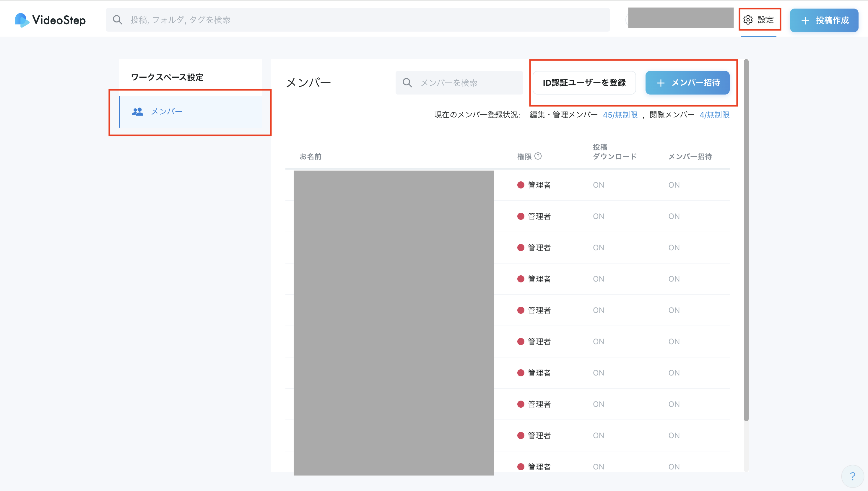Viewport: 868px width, 491px height.
Task: Click the メンバー招待 blue button
Action: coord(687,83)
